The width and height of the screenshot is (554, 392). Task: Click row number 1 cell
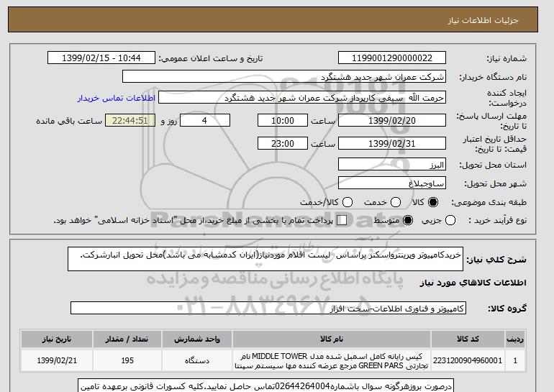coord(515,360)
